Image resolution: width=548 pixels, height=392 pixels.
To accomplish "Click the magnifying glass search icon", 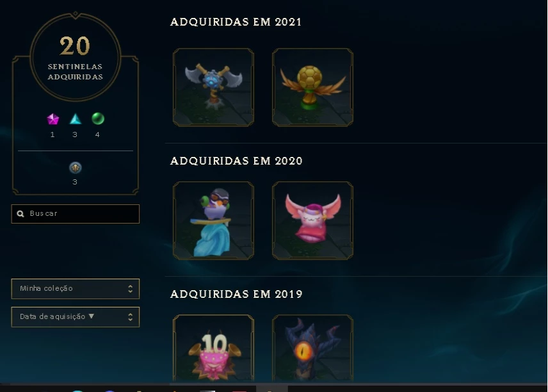I will click(20, 214).
